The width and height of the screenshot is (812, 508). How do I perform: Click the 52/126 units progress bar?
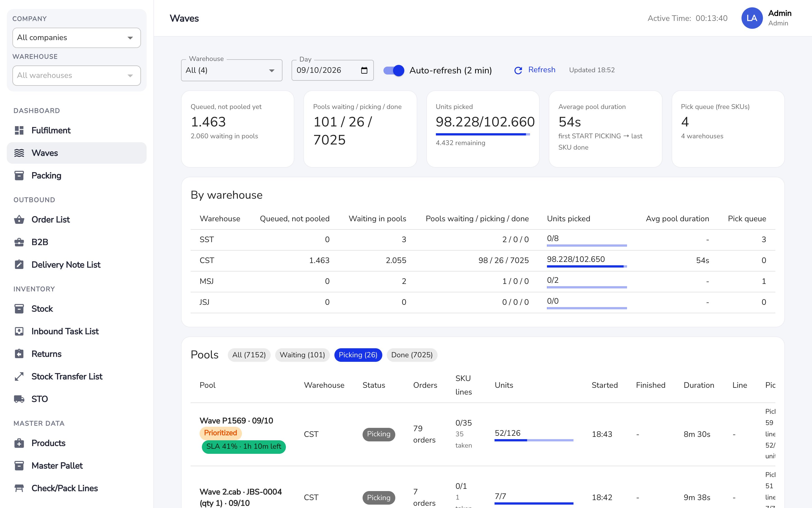point(533,440)
